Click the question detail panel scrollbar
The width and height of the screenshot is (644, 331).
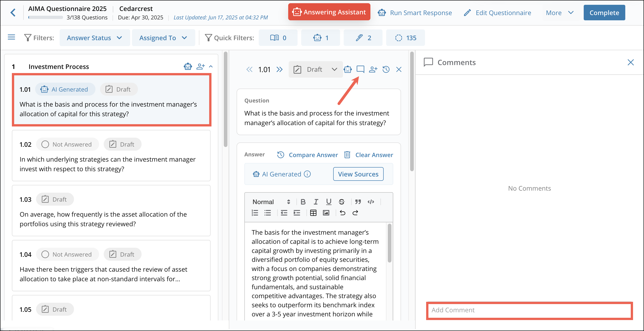pyautogui.click(x=412, y=111)
